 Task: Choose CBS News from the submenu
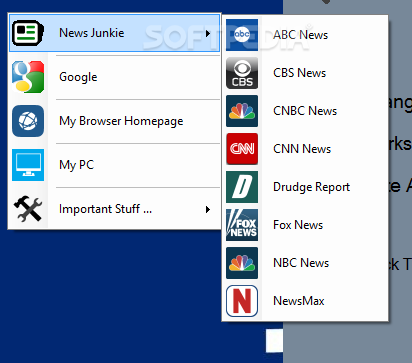tap(305, 73)
